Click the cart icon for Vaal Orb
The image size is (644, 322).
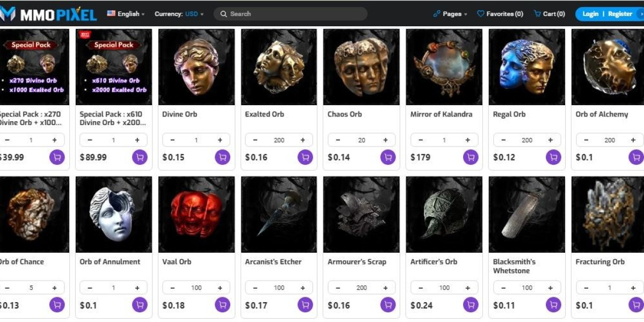pyautogui.click(x=222, y=305)
